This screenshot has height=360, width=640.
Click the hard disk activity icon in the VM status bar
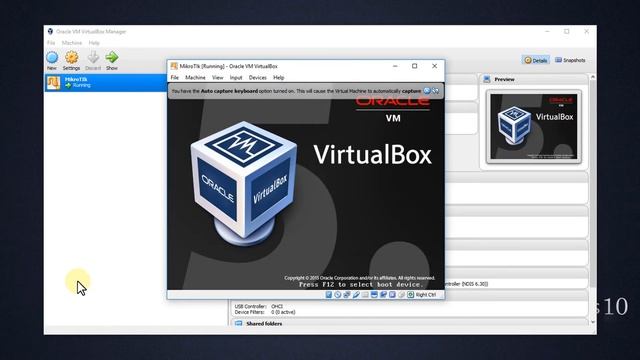tap(329, 294)
